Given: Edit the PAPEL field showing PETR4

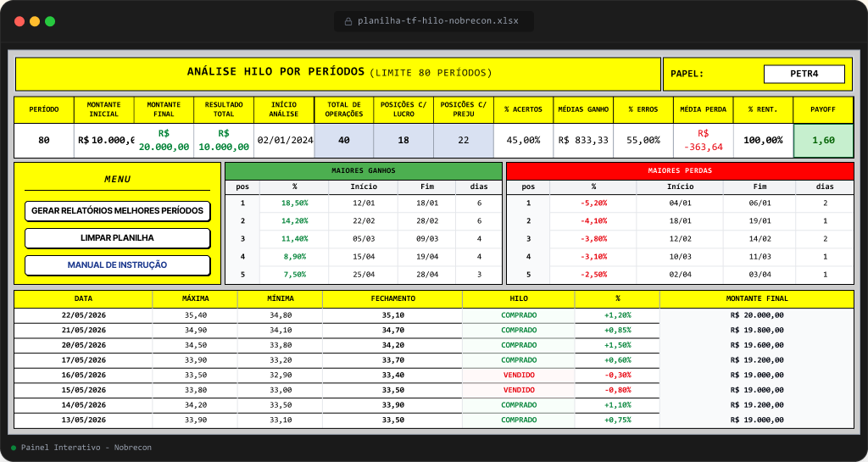Looking at the screenshot, I should pos(804,74).
